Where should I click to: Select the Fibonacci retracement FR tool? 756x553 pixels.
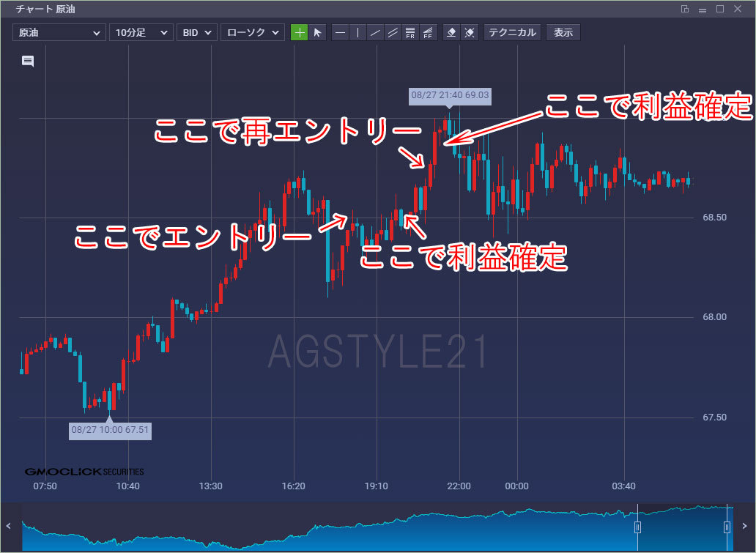click(410, 33)
